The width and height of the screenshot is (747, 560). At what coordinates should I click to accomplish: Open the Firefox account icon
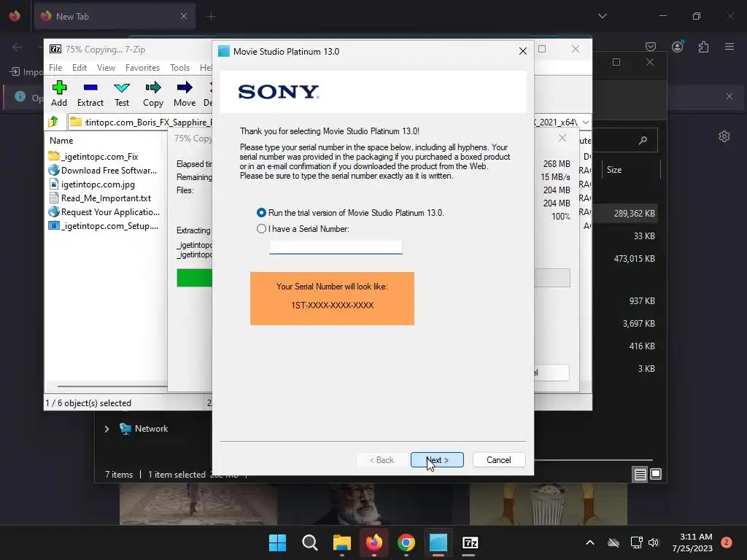(x=677, y=47)
